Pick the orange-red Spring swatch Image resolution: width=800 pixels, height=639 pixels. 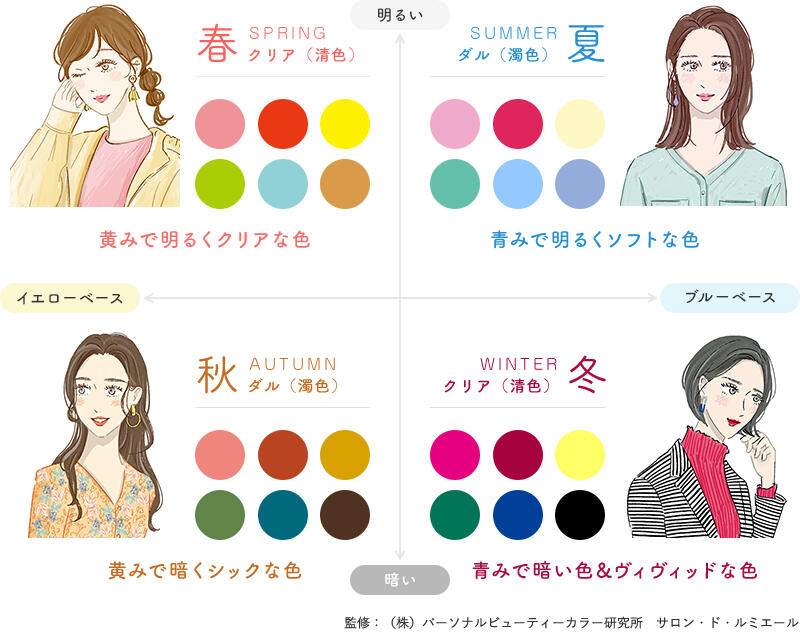point(283,124)
